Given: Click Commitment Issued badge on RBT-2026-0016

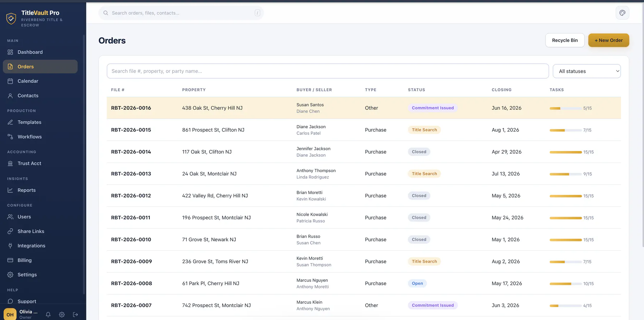Looking at the screenshot, I should click(x=433, y=108).
